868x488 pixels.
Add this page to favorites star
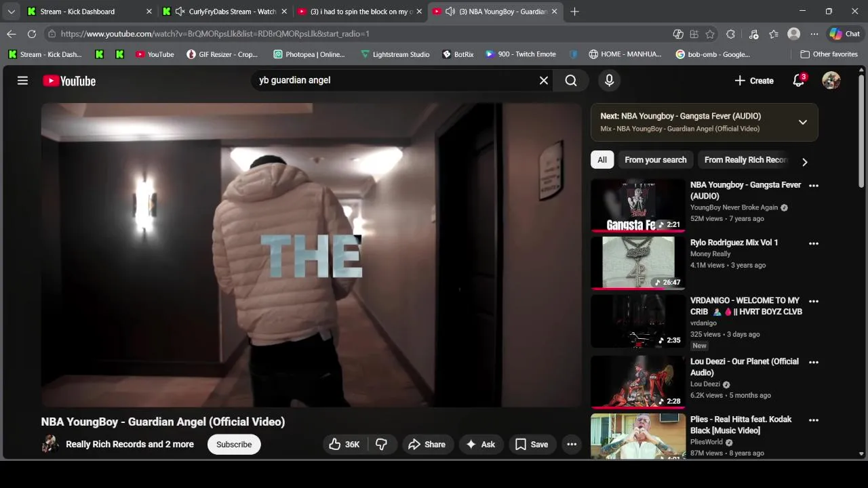click(x=710, y=34)
